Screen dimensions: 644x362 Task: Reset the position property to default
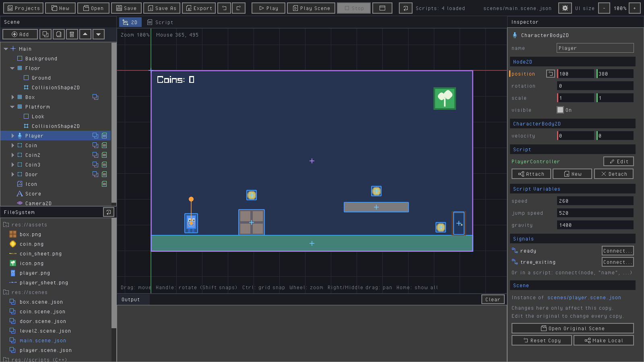551,74
